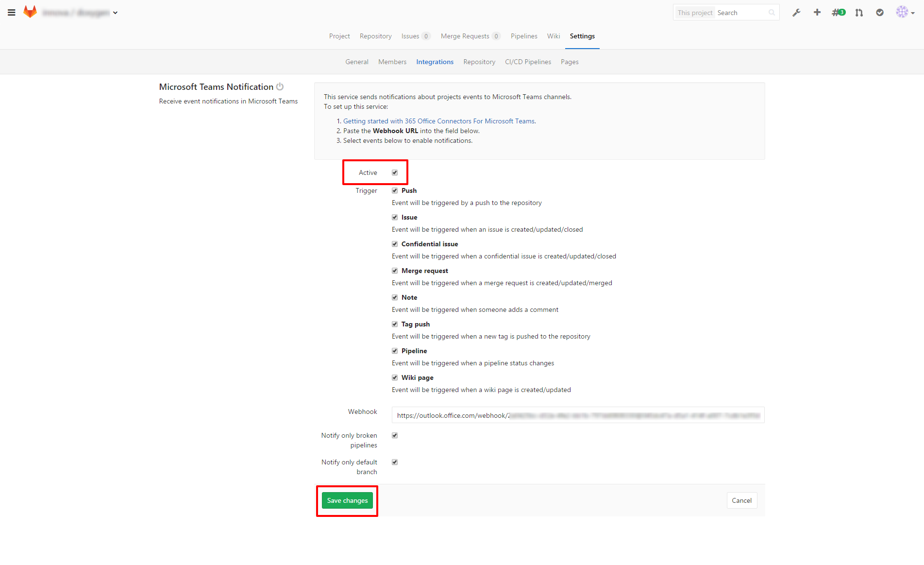924x565 pixels.
Task: Open the hamburger sidebar menu
Action: point(12,13)
